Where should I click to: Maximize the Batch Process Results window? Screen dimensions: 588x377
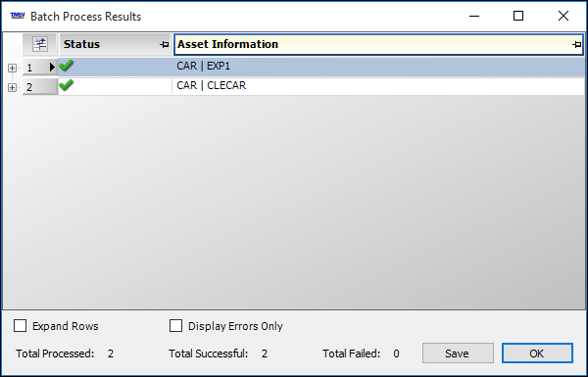[518, 16]
